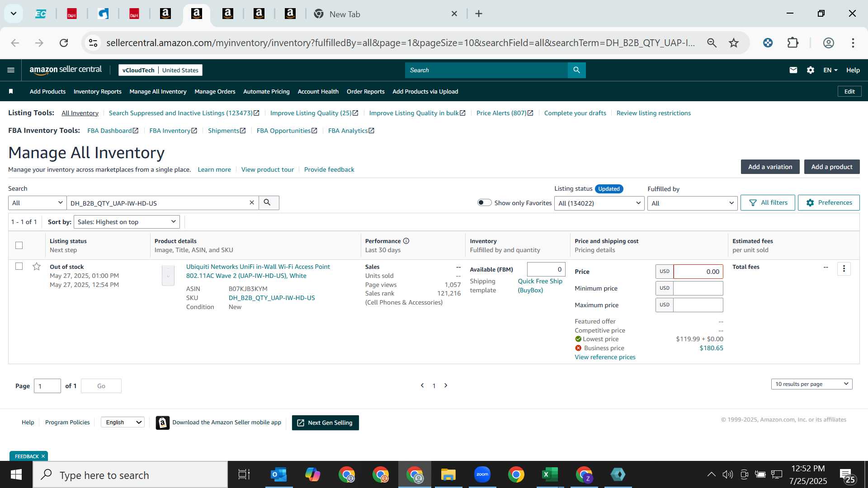Viewport: 868px width, 488px height.
Task: Click the Ubiquiti product thumbnail image
Action: pos(168,275)
